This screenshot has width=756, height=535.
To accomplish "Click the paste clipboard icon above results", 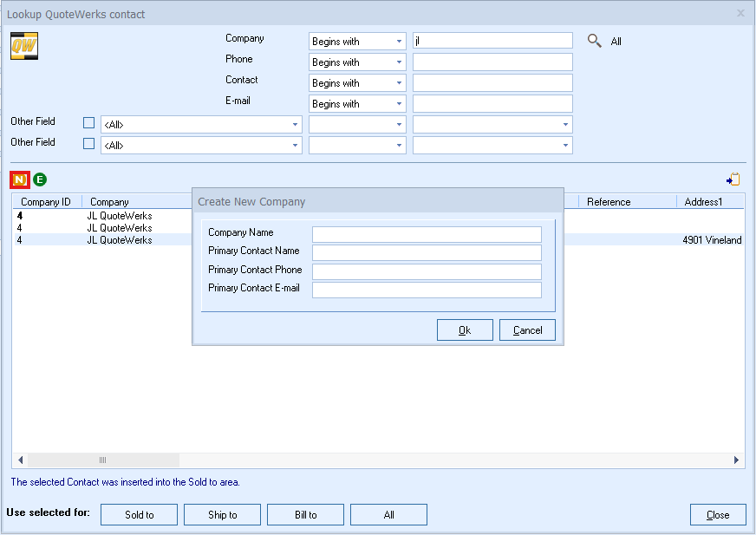I will point(733,179).
